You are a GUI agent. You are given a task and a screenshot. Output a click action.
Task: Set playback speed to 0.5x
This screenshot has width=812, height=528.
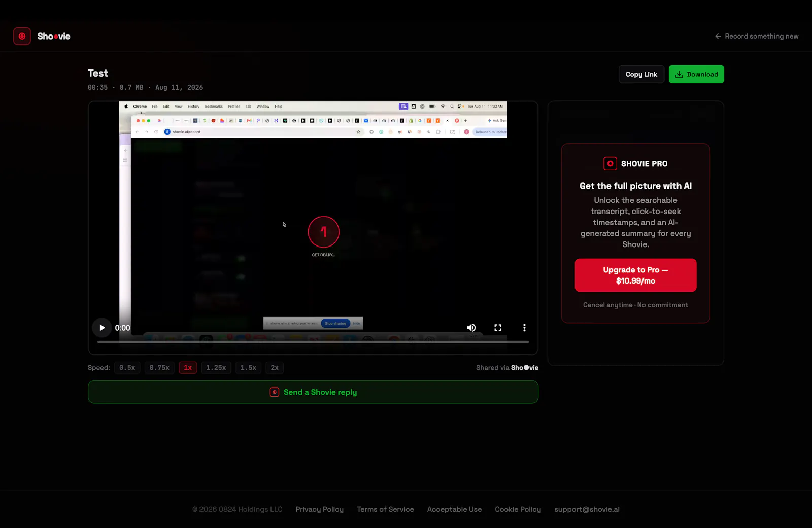127,368
